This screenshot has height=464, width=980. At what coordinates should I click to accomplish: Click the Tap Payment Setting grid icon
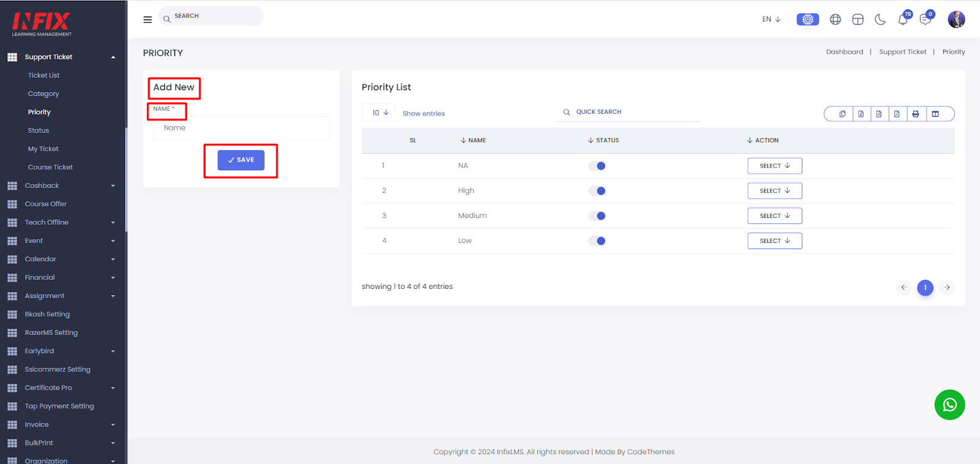12,406
